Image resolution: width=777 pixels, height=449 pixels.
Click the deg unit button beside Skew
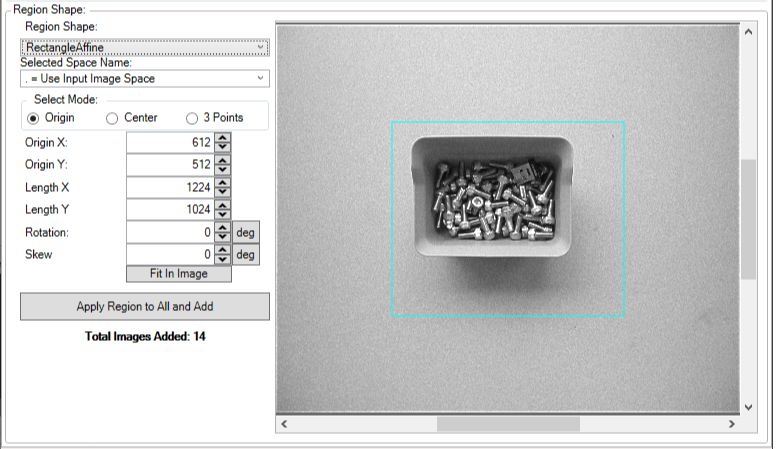[246, 255]
